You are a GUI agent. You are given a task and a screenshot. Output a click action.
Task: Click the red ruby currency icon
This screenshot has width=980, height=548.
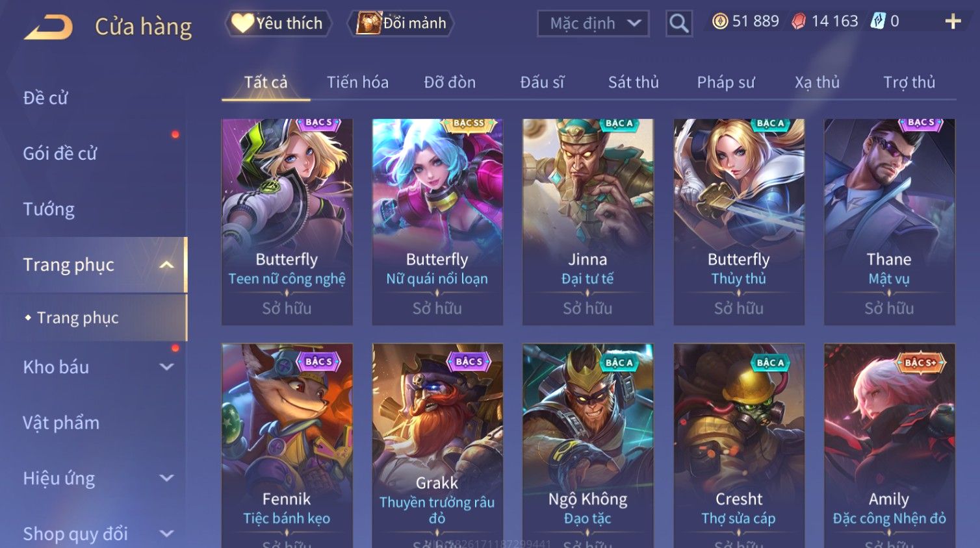click(799, 21)
